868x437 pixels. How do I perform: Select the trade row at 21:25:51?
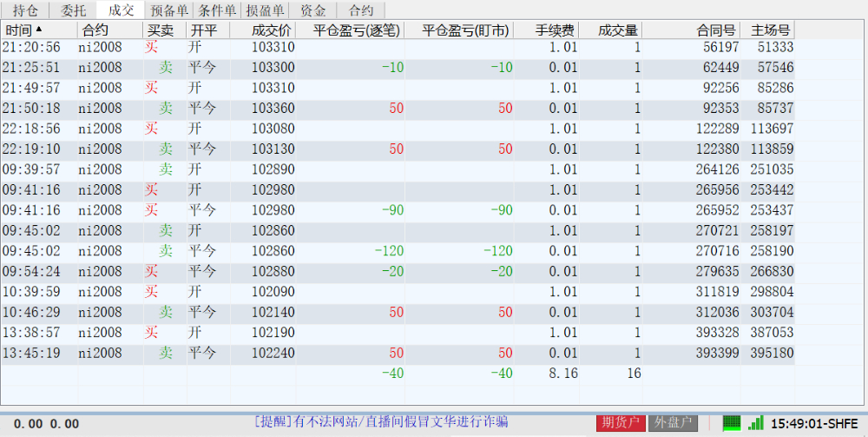pos(398,68)
